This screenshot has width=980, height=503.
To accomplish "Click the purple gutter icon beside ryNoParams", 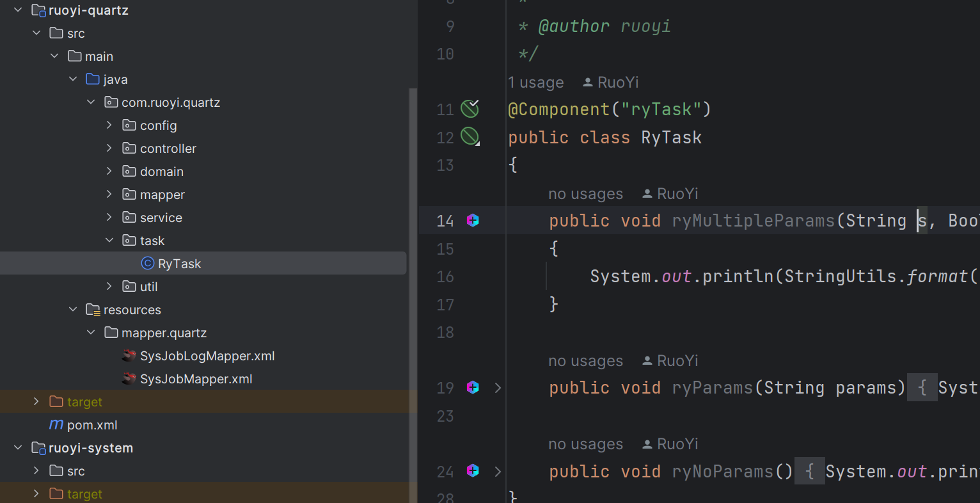I will [x=472, y=471].
